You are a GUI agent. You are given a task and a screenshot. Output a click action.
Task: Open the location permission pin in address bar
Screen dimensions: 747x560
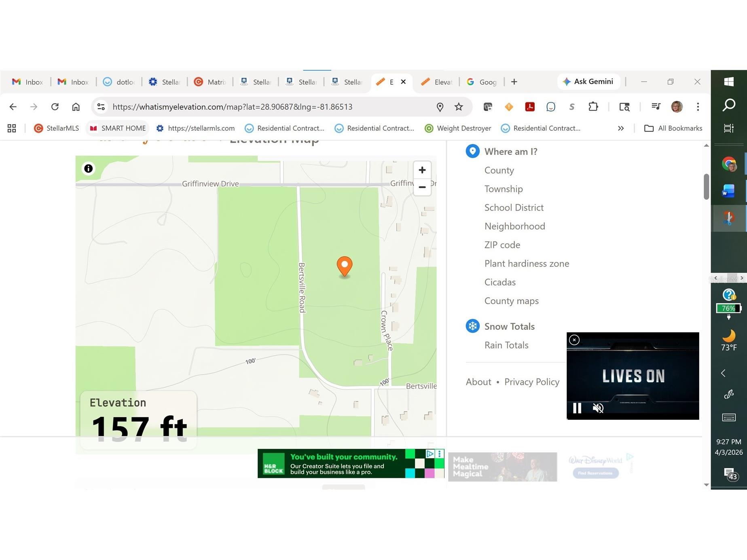point(440,107)
